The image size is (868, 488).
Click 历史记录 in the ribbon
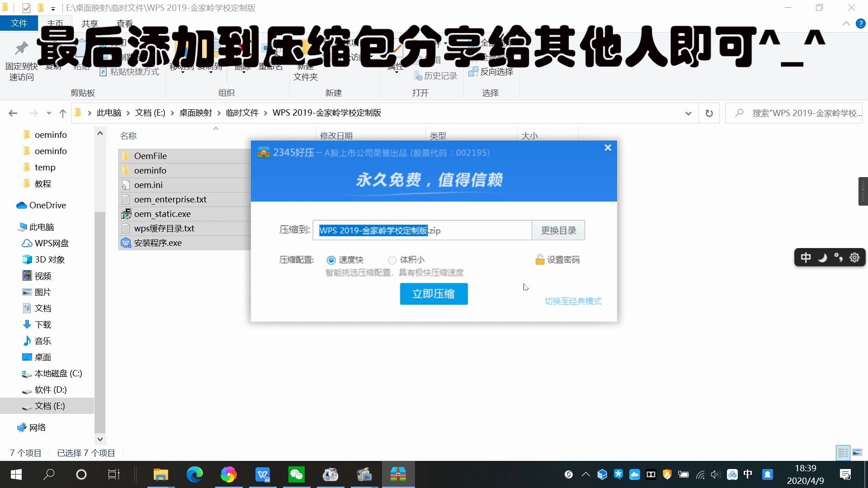(x=436, y=76)
